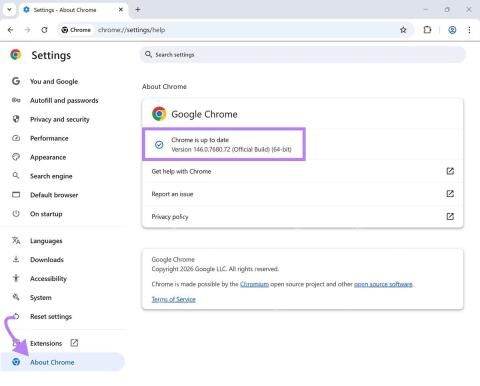
Task: Click the forward navigation arrow
Action: (28, 30)
